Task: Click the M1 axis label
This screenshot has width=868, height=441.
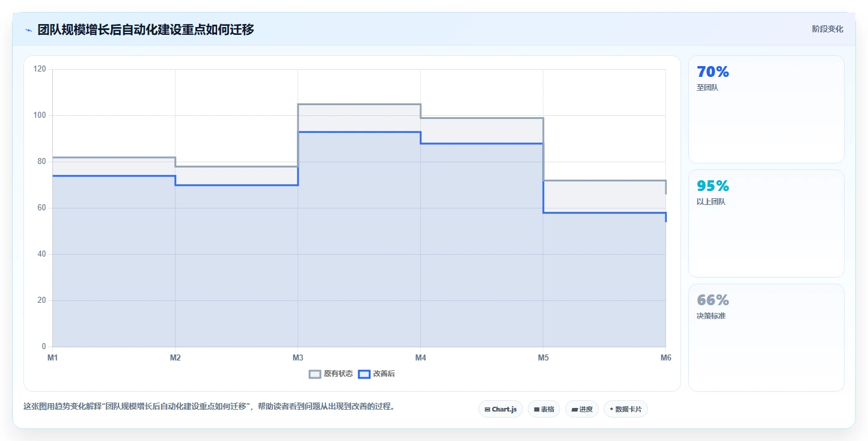Action: pos(53,358)
